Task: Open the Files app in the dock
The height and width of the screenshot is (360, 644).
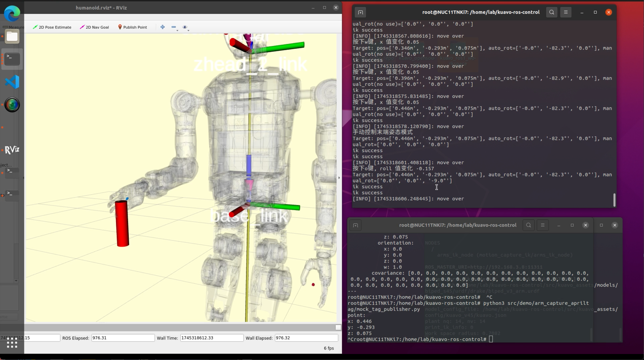Action: click(12, 37)
